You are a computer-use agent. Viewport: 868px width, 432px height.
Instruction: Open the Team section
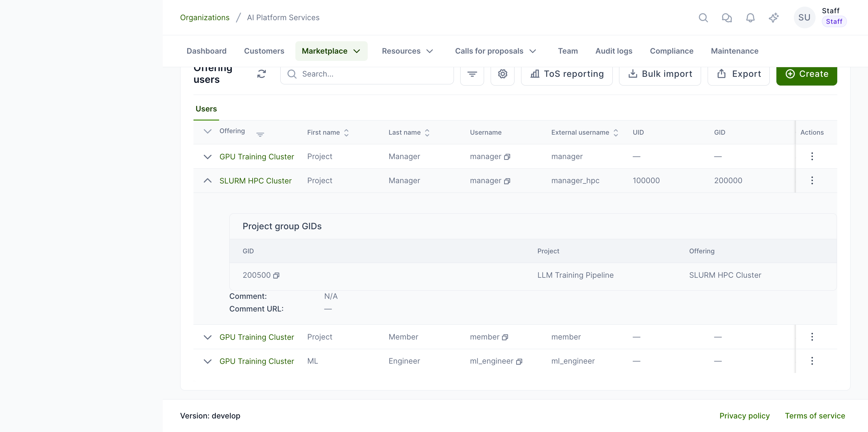click(568, 51)
